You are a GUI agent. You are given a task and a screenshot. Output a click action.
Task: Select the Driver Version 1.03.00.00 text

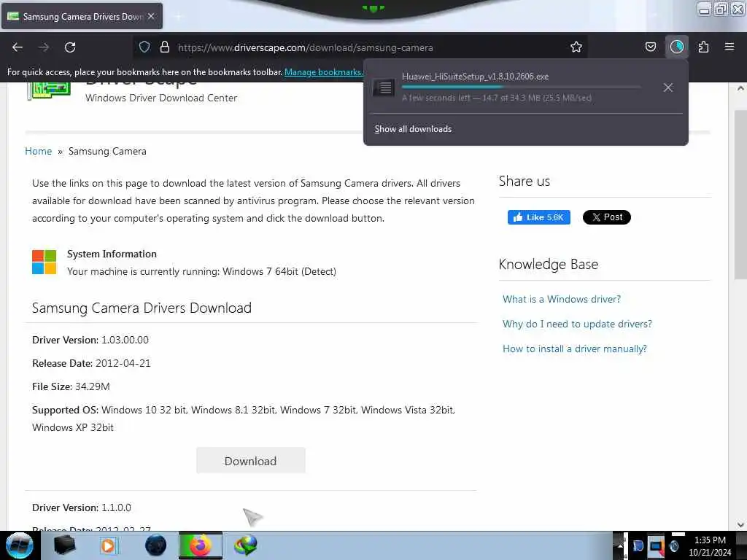tap(90, 340)
